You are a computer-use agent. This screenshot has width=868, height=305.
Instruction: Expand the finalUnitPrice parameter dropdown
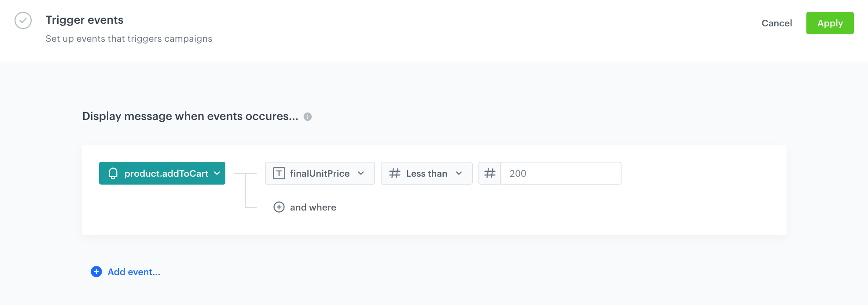point(320,174)
